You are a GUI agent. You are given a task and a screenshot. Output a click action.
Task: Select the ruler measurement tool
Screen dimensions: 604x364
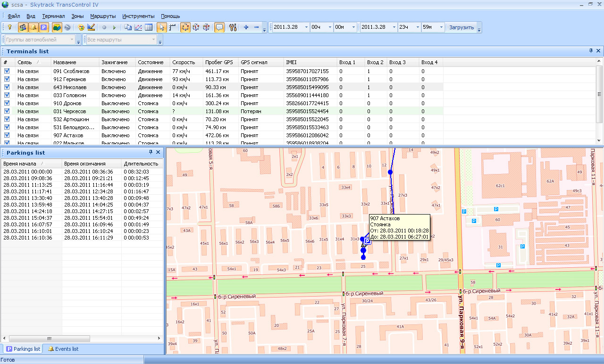(172, 27)
